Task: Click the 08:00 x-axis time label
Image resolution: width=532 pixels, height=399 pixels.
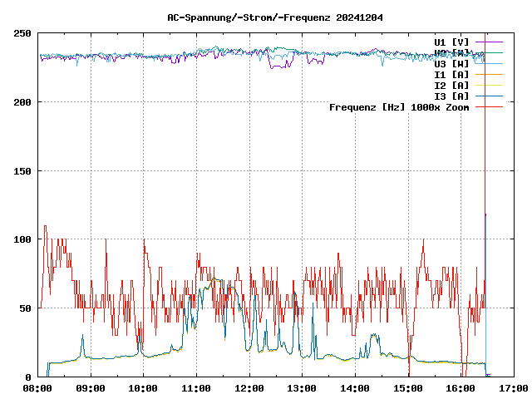Action: 37,388
